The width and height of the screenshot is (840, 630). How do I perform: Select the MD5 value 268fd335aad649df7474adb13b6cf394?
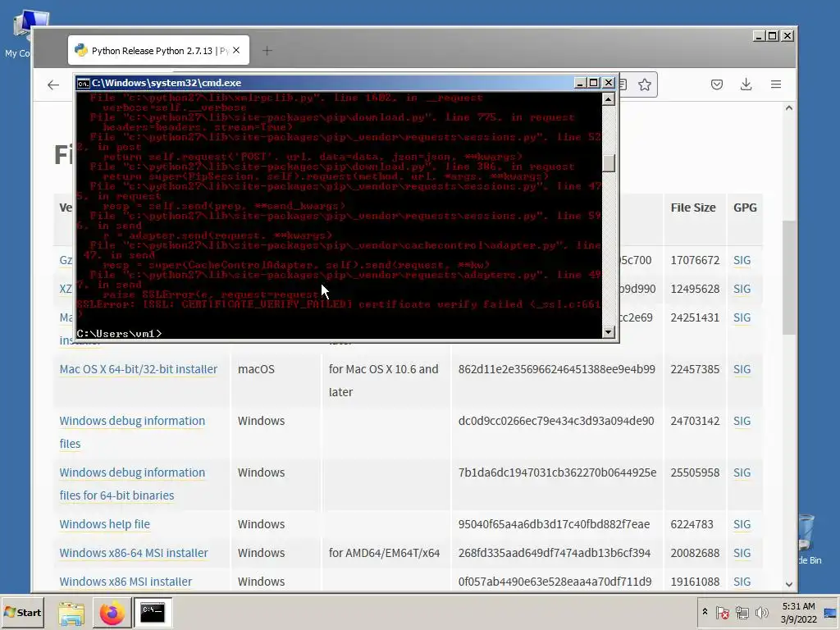point(555,553)
